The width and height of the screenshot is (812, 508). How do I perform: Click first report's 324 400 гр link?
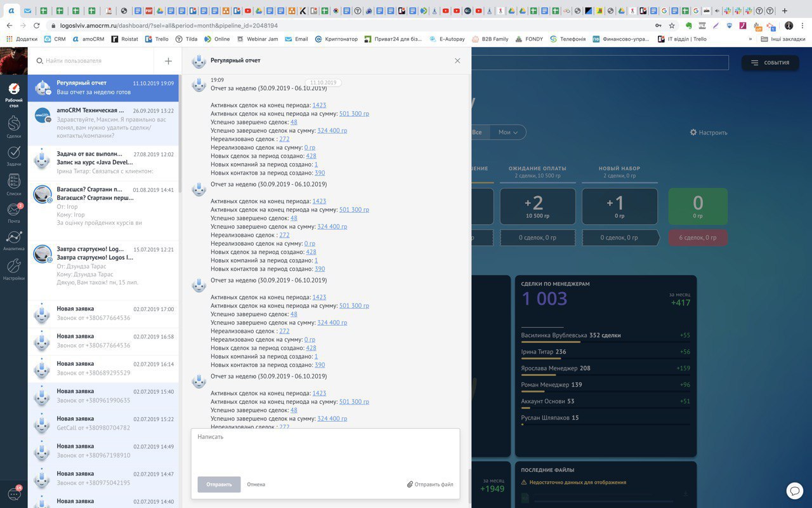pyautogui.click(x=332, y=131)
